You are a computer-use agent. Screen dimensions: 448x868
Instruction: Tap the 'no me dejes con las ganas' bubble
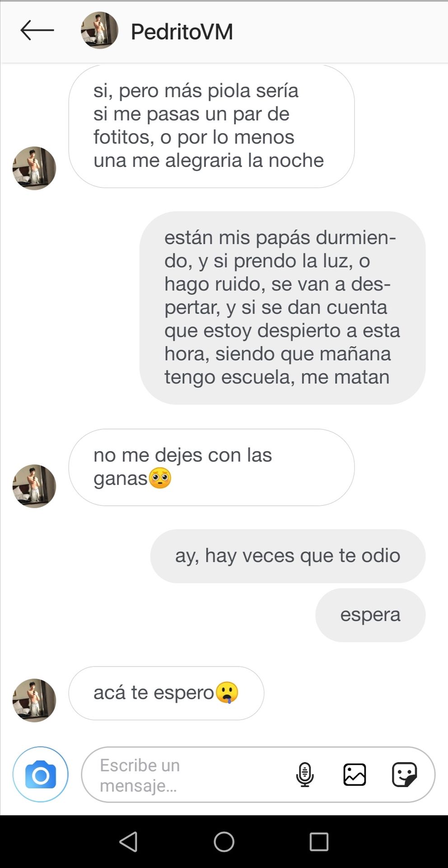211,467
